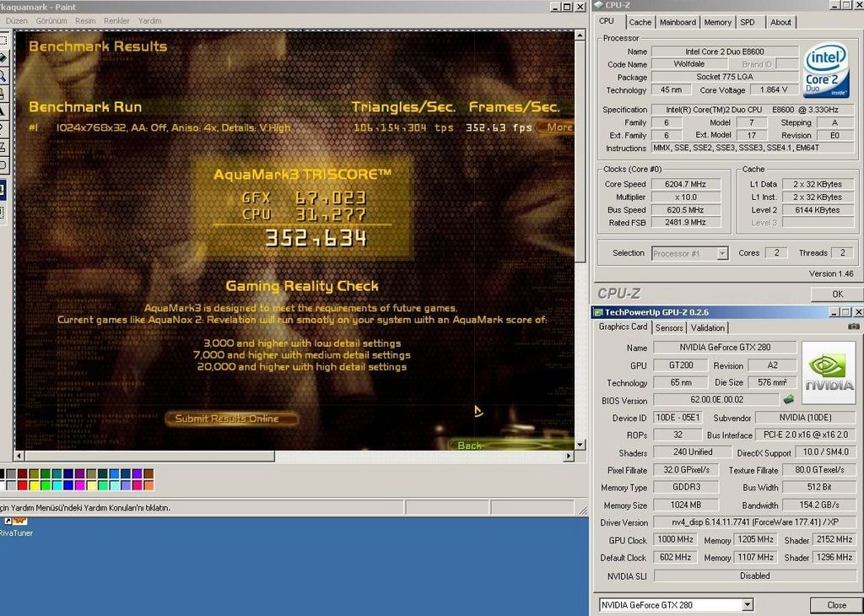864x616 pixels.
Task: Open the RivaTuner desktop shortcut
Action: point(16,527)
